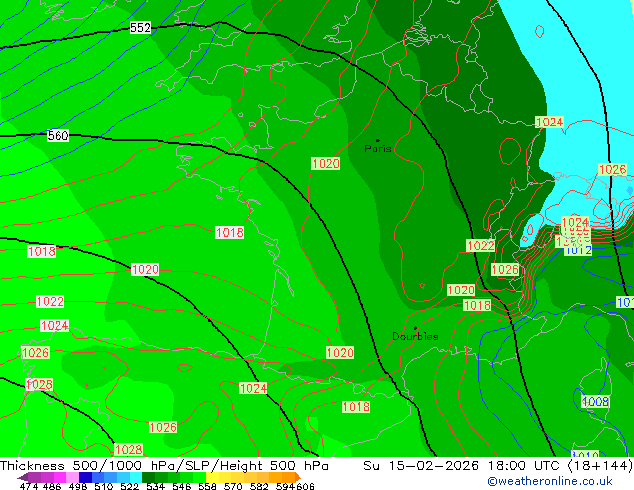Select the 560 height contour label
Viewport: 634px width, 490px height.
coord(58,135)
